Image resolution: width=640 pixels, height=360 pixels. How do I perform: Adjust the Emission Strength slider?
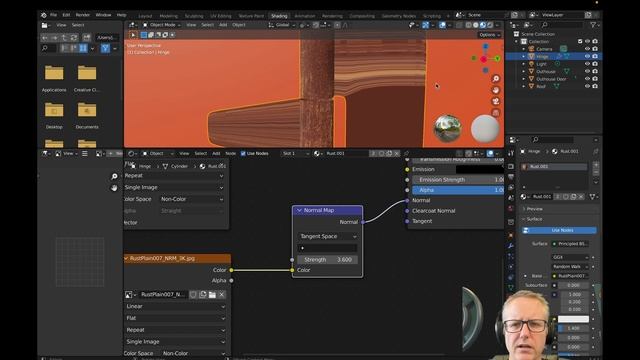458,180
